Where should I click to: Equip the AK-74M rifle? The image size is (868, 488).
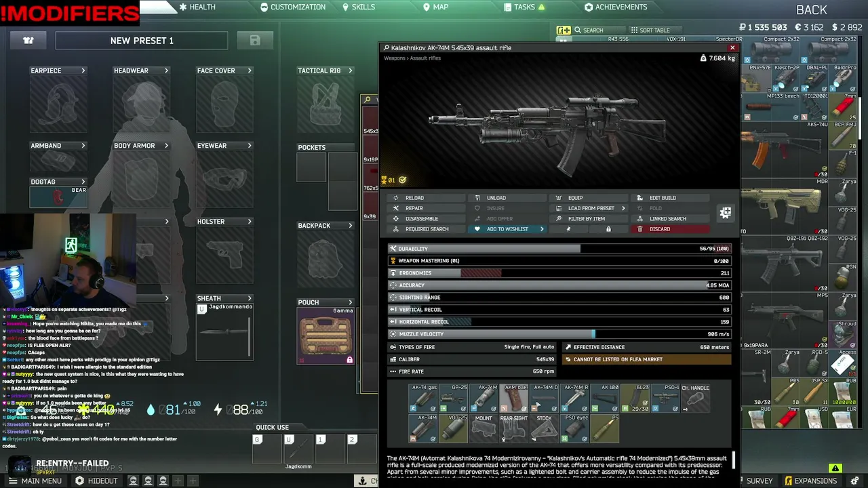(589, 198)
